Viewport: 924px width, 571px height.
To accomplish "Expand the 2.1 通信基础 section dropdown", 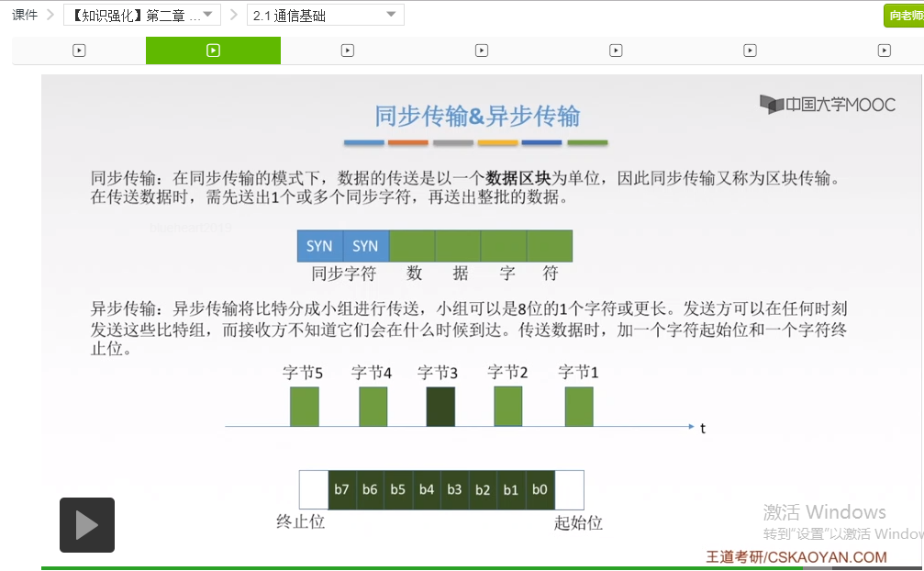I will tap(326, 15).
